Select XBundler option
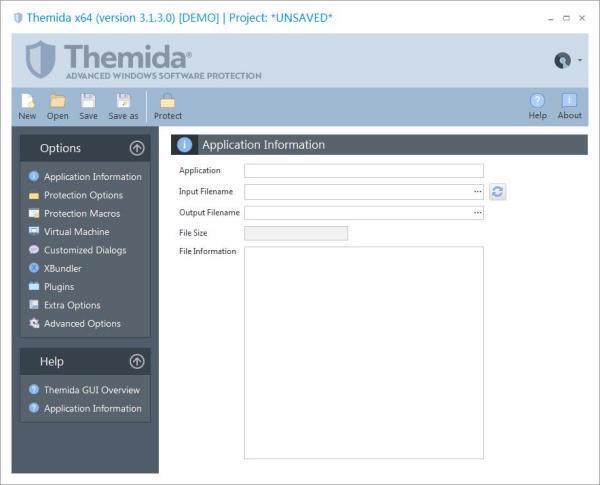This screenshot has width=600, height=485. pos(63,268)
